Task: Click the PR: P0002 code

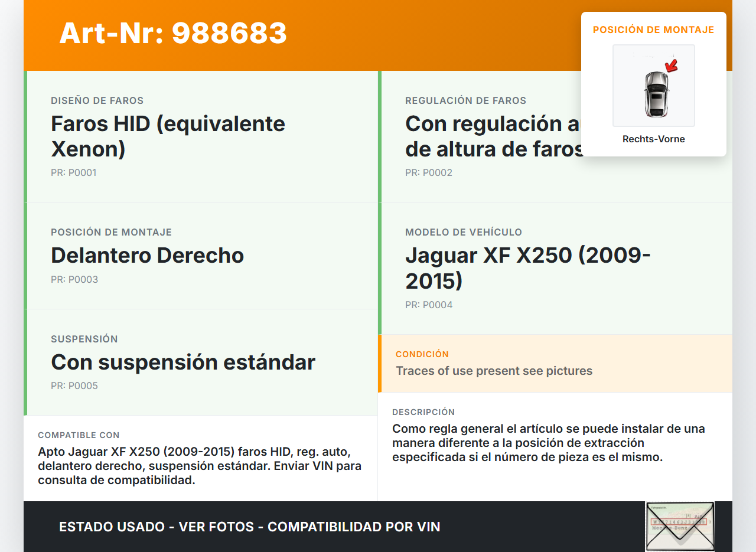Action: [x=428, y=173]
